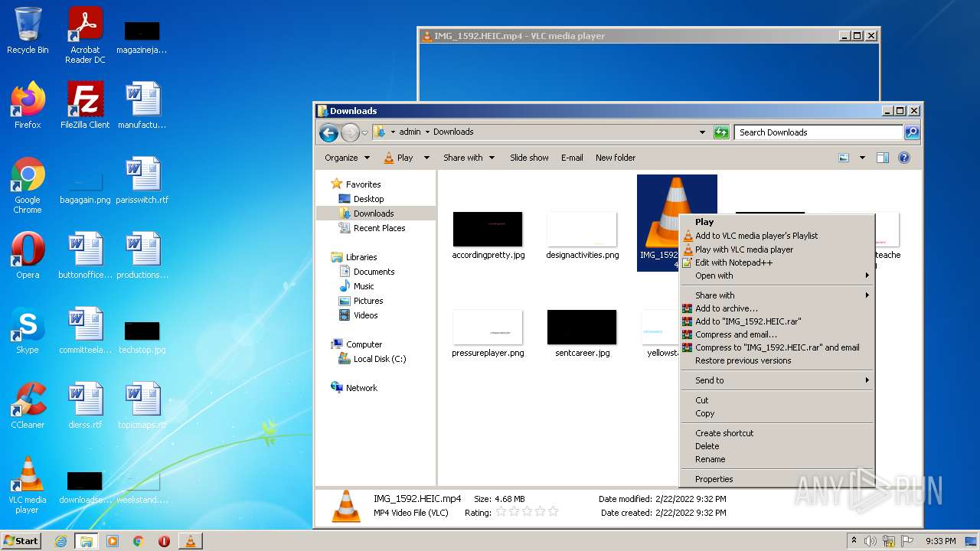Screen dimensions: 980x551
Task: Click E-mail in the toolbar
Action: tap(572, 158)
